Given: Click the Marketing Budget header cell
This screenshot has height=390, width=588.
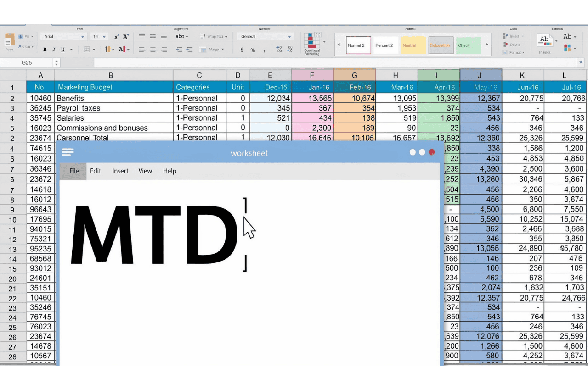Looking at the screenshot, I should click(114, 87).
